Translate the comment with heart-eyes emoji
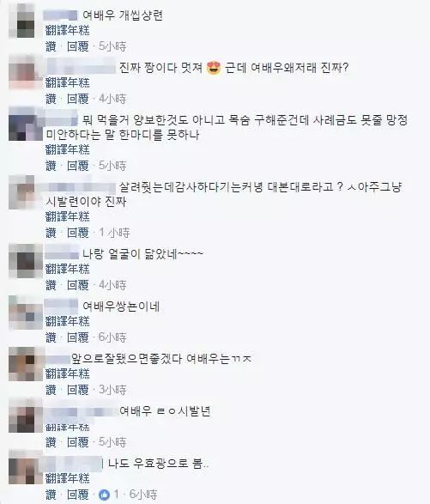 click(x=68, y=83)
